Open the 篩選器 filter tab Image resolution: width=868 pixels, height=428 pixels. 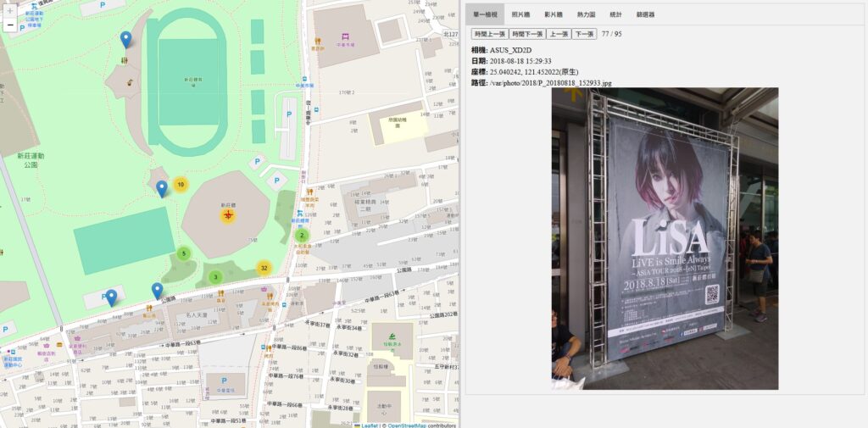[x=645, y=14]
